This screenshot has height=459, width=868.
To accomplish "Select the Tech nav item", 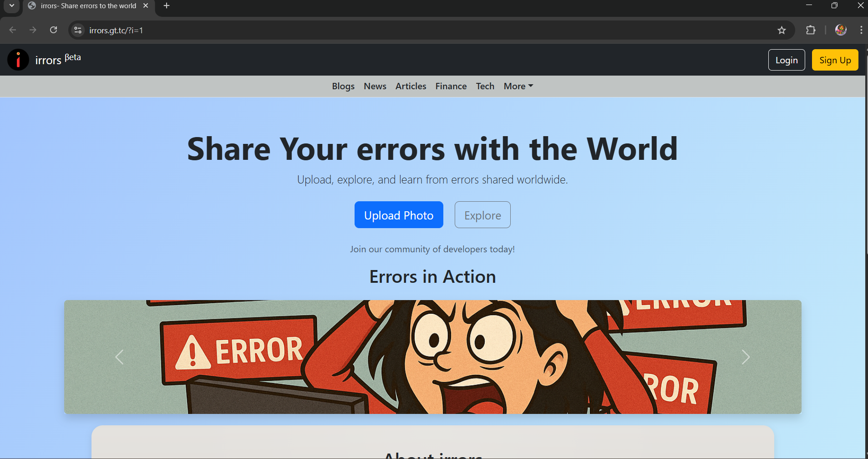I will 485,86.
